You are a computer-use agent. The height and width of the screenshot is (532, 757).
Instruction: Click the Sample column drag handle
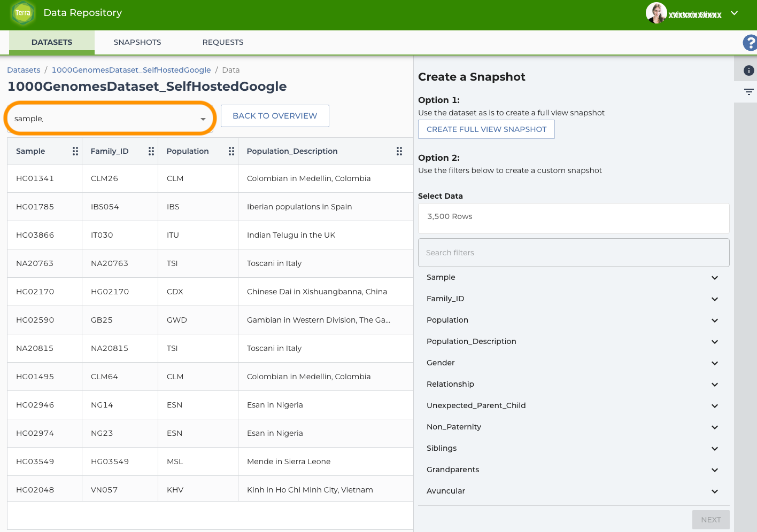[x=75, y=151]
